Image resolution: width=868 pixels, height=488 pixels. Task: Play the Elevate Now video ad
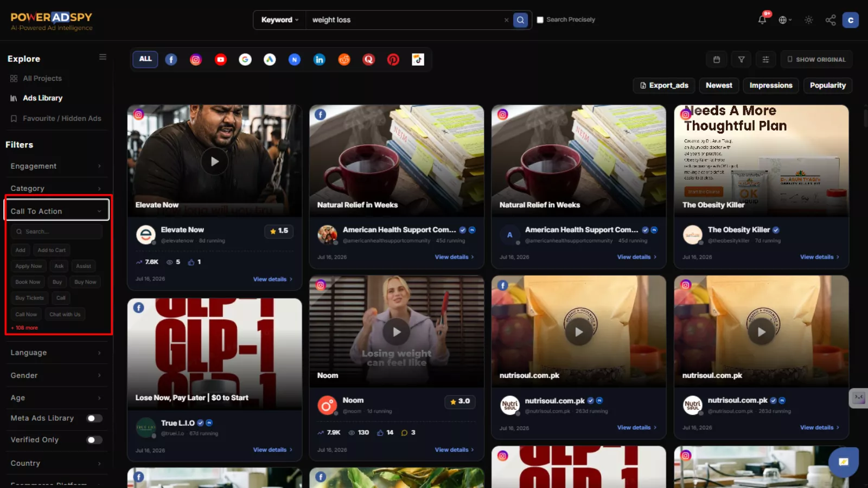[215, 161]
